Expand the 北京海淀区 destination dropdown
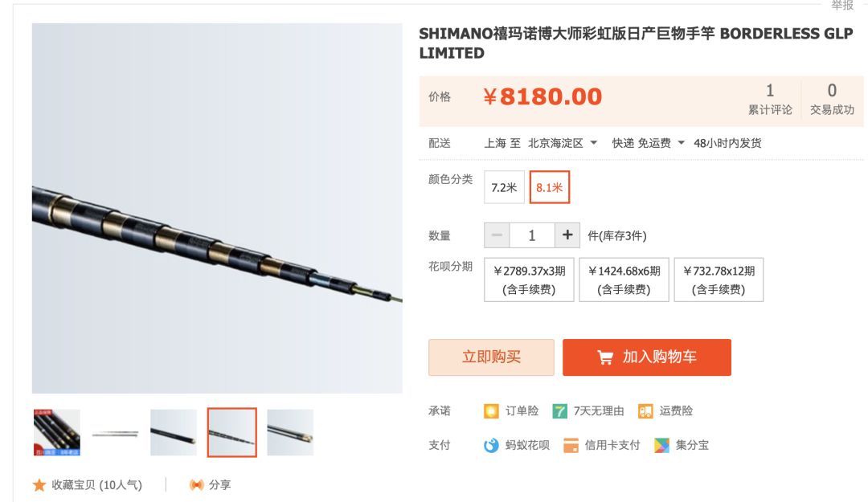The height and width of the screenshot is (502, 868). pyautogui.click(x=563, y=143)
